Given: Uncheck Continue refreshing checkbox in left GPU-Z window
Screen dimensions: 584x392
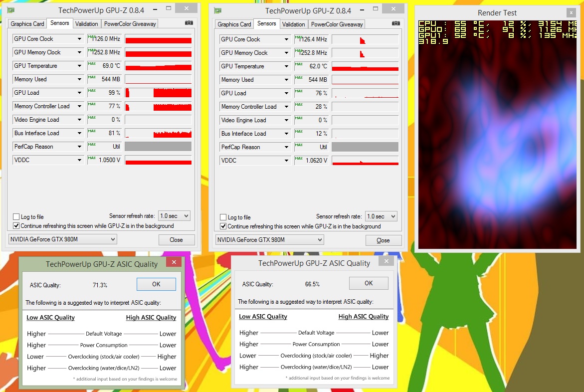Looking at the screenshot, I should pos(16,225).
